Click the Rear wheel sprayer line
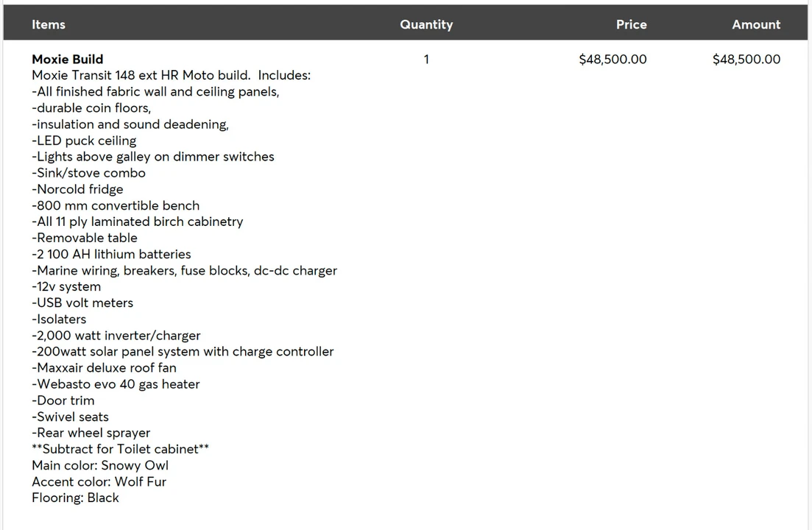This screenshot has height=530, width=812. pyautogui.click(x=91, y=433)
